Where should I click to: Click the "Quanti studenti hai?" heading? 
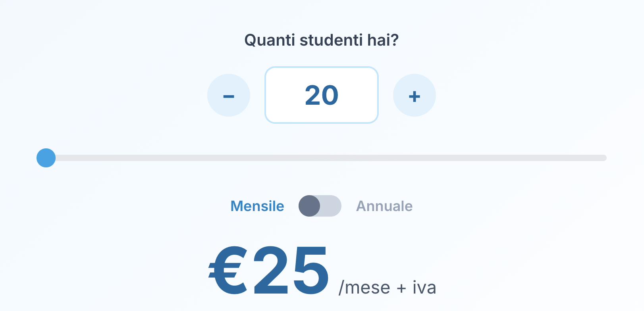click(322, 40)
